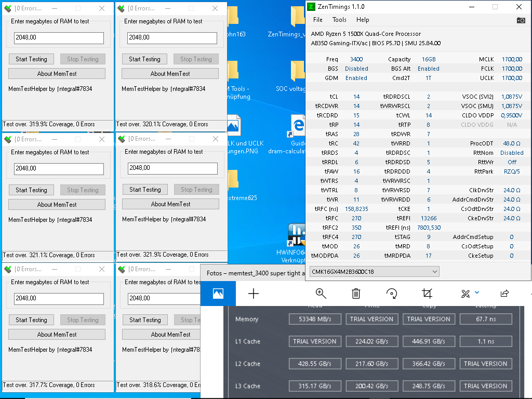Viewport: 532px width, 399px height.
Task: Click the crop icon in Photos
Action: coord(427,294)
